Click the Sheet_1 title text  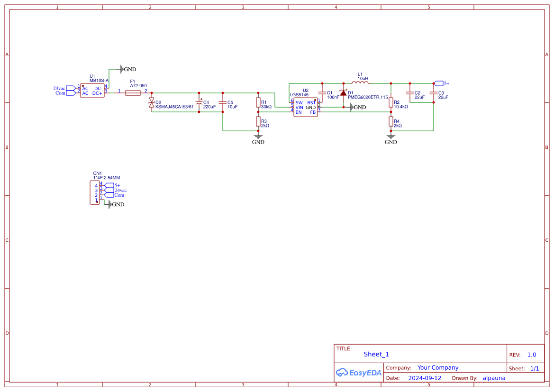[376, 354]
